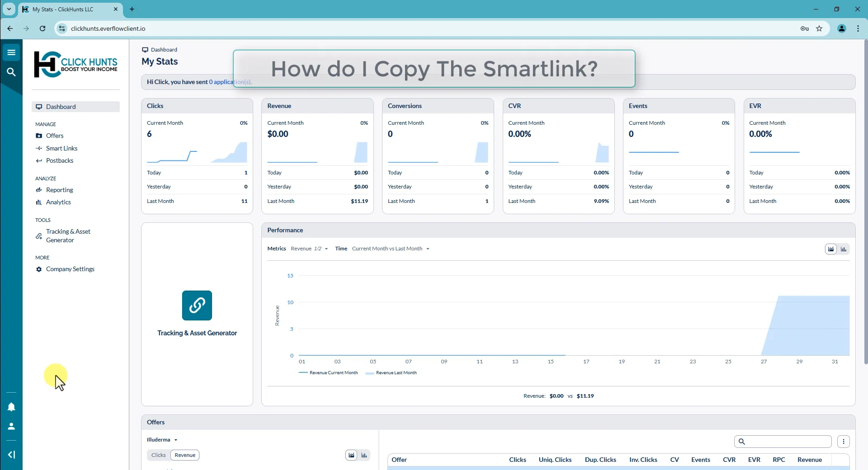Screen dimensions: 868x470
Task: Open Company Settings
Action: tap(70, 269)
